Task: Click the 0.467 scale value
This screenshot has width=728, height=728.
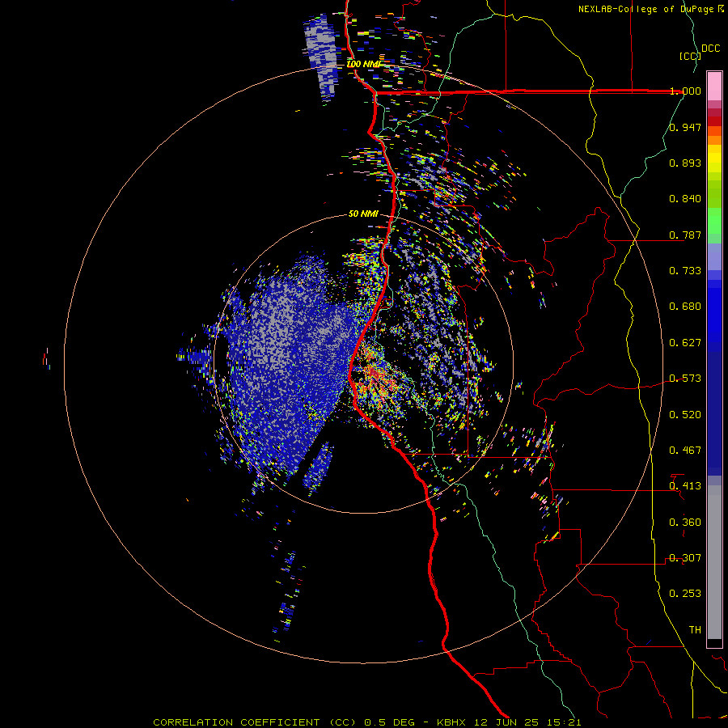Action: coord(685,451)
